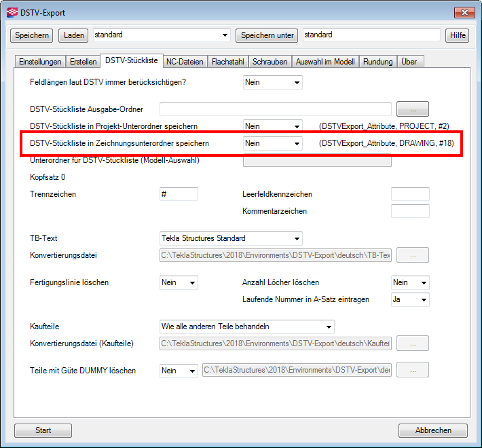This screenshot has height=448, width=482.
Task: Open the Zeichnungsunterordner speichern dropdown
Action: click(x=273, y=143)
